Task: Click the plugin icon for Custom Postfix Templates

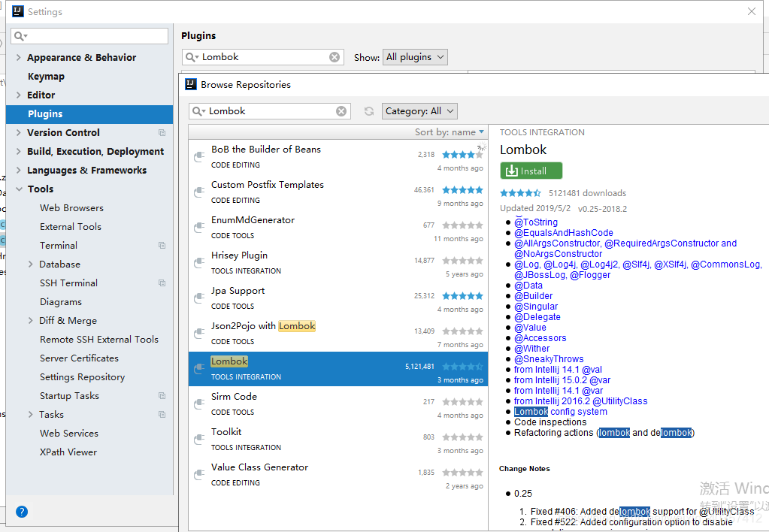Action: pyautogui.click(x=199, y=192)
